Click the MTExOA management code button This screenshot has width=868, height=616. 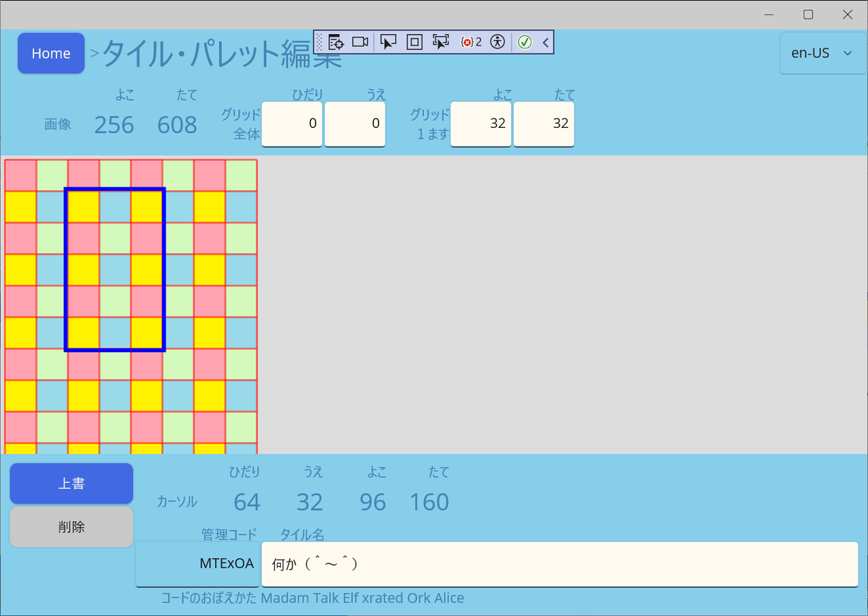tap(197, 564)
